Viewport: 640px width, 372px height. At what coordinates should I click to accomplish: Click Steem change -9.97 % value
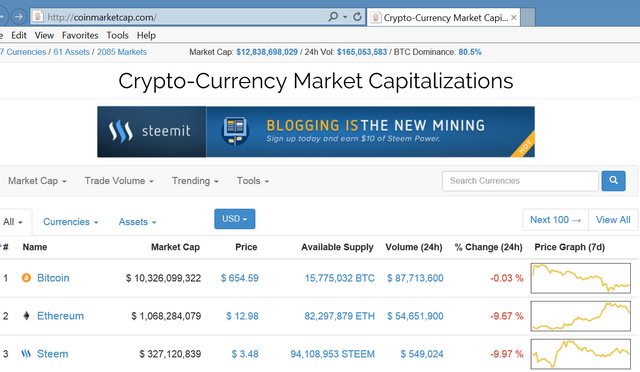[507, 354]
